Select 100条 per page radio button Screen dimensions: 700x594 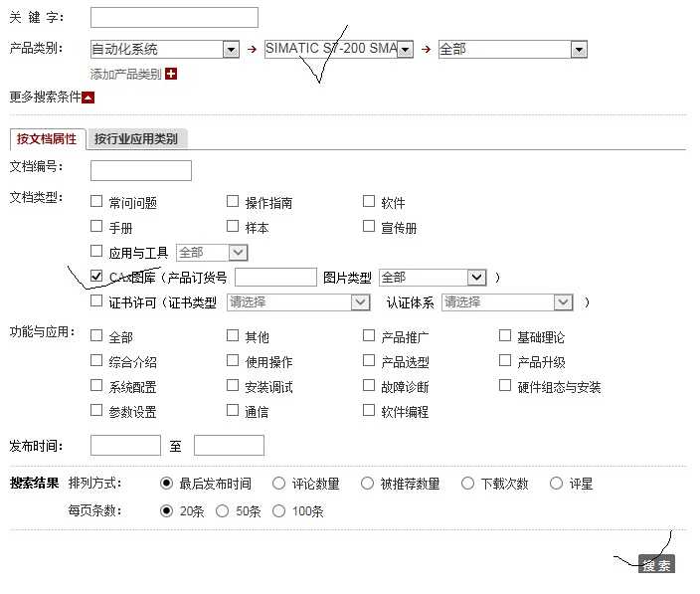[x=279, y=511]
